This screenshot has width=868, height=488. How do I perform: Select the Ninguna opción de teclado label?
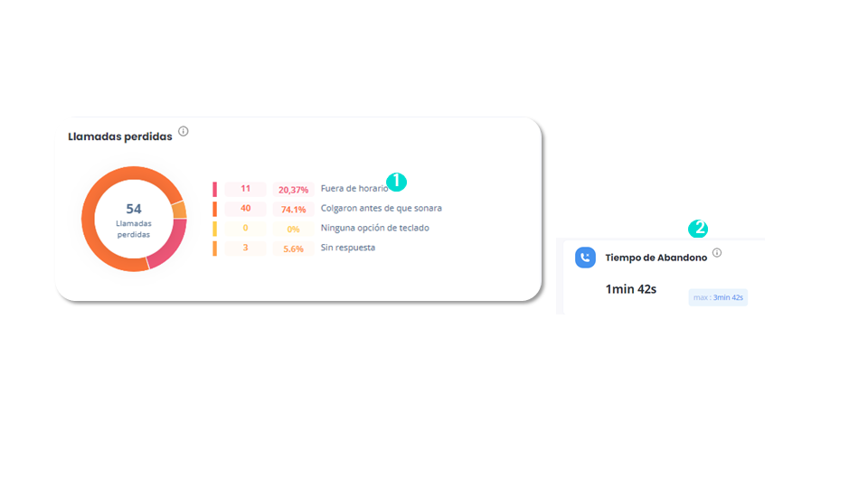click(374, 228)
